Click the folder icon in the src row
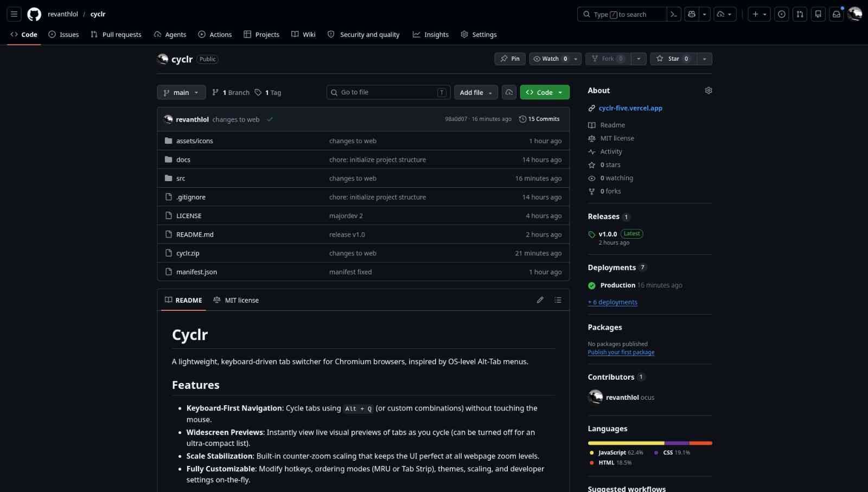Screen dimensions: 868x492 pyautogui.click(x=169, y=178)
